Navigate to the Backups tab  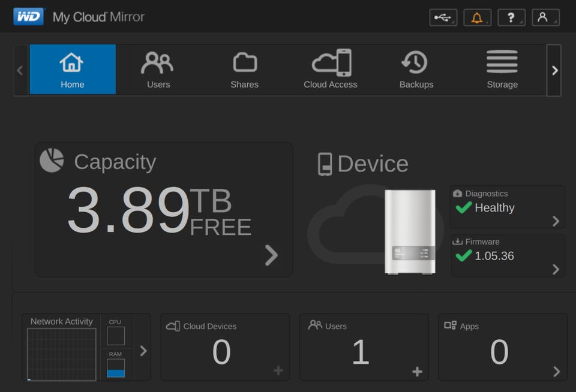tap(416, 70)
